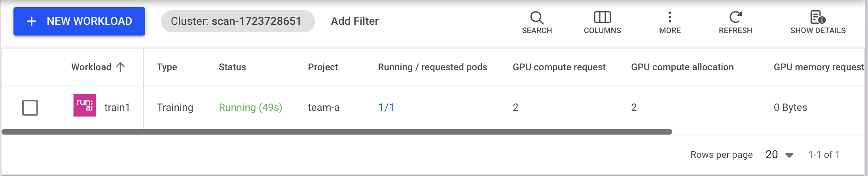Show details panel for workloads
The width and height of the screenshot is (868, 176).
coord(818,22)
